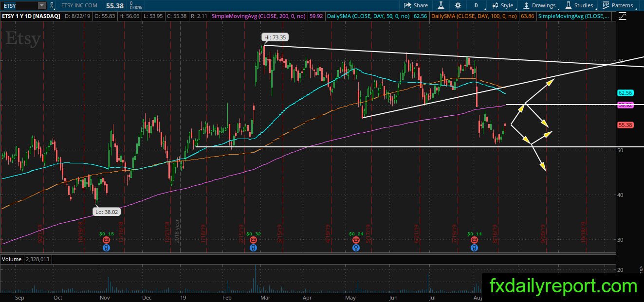Select the $0.14 earnings value

tap(475, 234)
